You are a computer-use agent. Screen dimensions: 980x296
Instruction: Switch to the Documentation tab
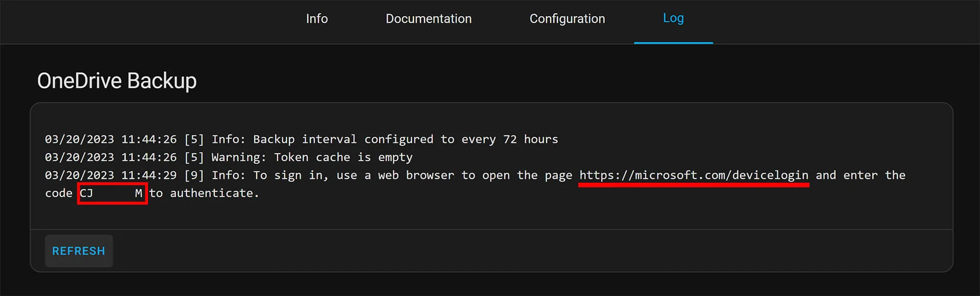(x=428, y=19)
